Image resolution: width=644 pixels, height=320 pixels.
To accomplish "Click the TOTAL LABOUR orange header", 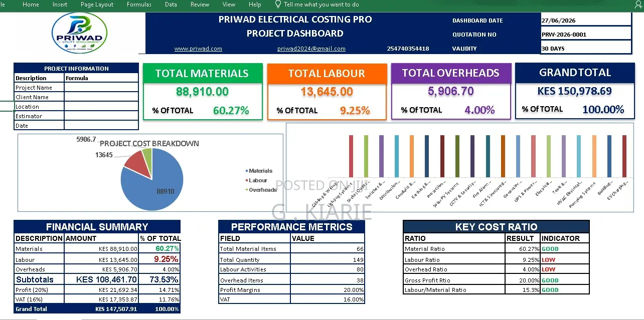I will pyautogui.click(x=327, y=73).
